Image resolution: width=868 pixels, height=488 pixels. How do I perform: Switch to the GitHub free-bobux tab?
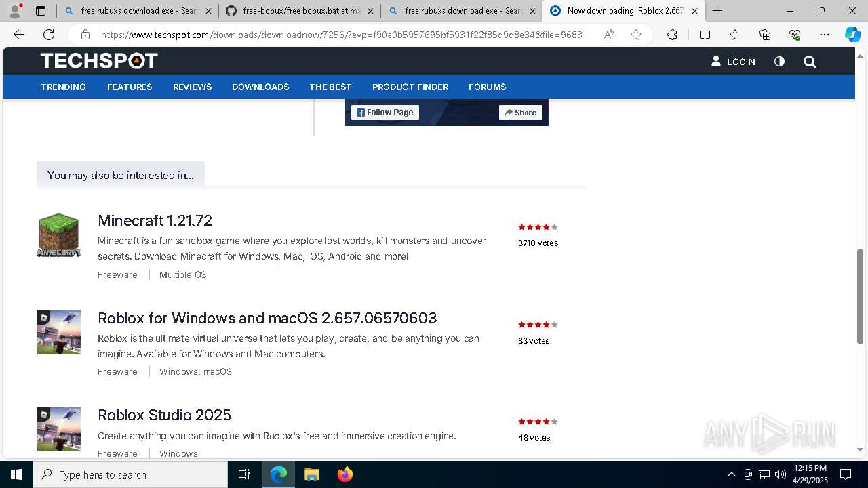(300, 11)
